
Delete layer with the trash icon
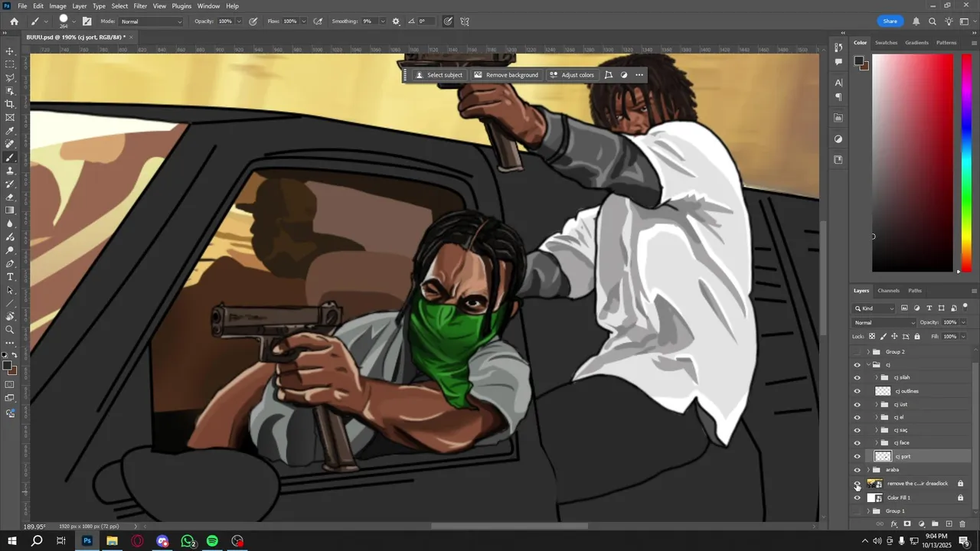pyautogui.click(x=962, y=524)
